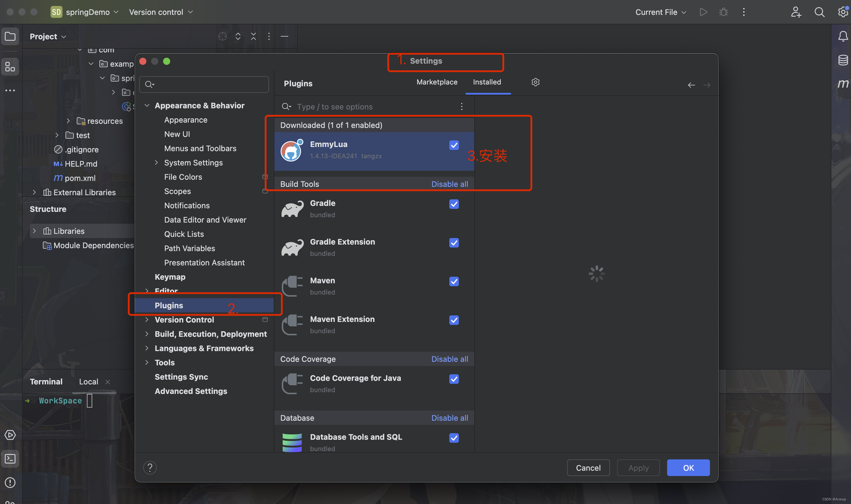Expand the Tools settings node
Viewport: 851px width, 504px height.
(147, 362)
